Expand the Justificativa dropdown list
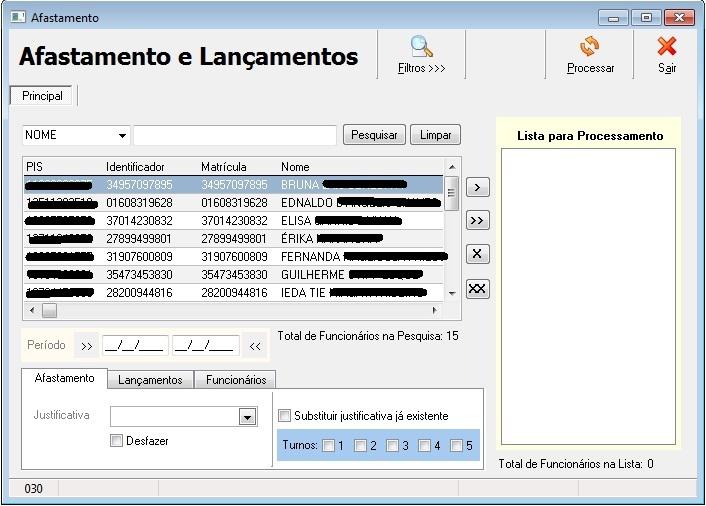 point(248,417)
